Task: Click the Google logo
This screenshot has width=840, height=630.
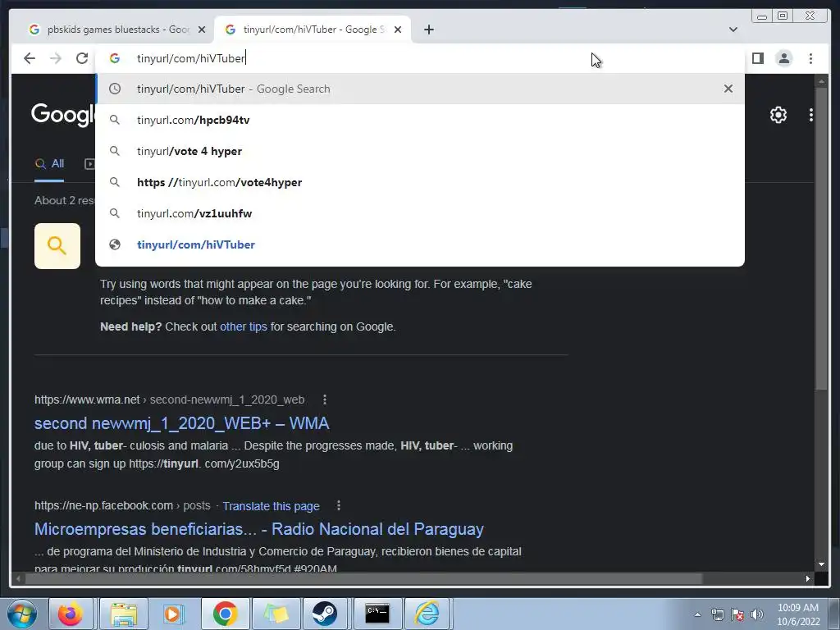Action: (62, 115)
